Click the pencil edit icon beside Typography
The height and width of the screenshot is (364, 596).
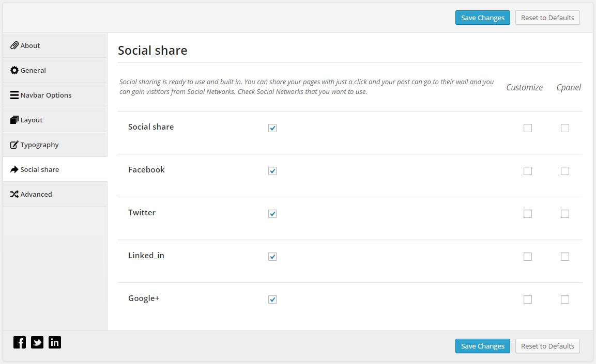[14, 145]
